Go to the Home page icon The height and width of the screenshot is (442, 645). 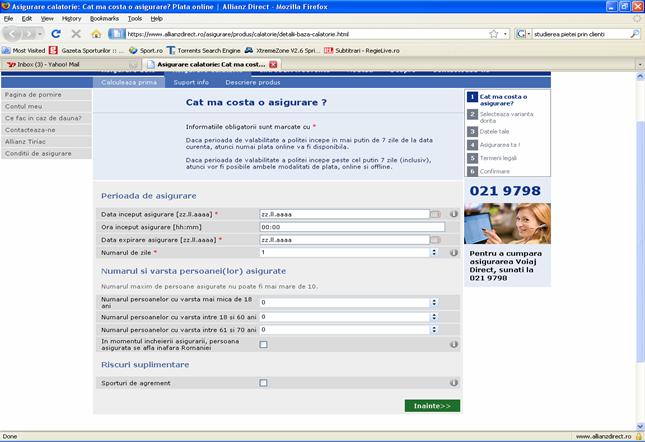pos(96,34)
